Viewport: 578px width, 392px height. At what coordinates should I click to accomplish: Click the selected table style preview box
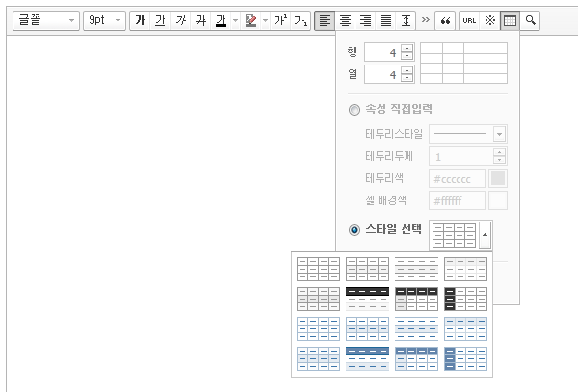point(454,235)
